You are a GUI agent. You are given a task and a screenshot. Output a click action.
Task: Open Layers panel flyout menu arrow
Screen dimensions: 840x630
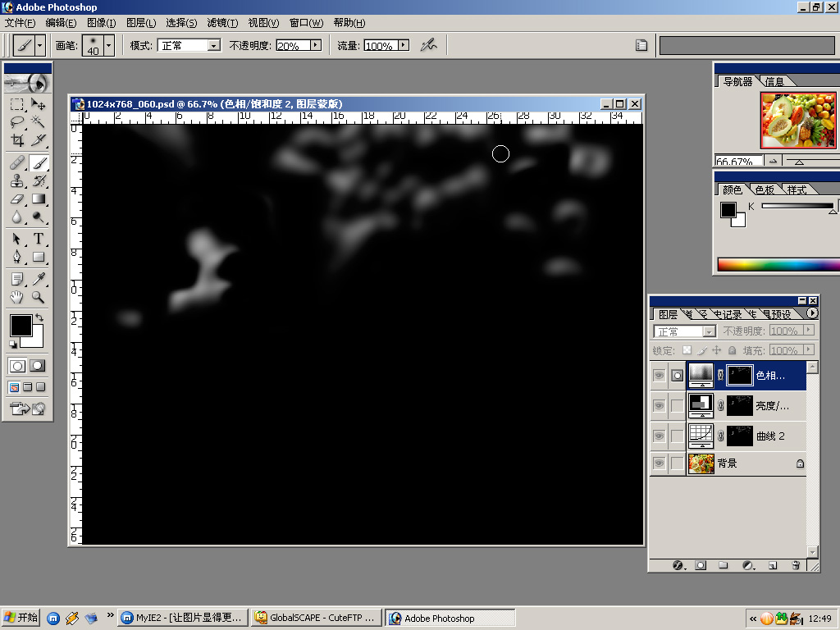coord(812,313)
